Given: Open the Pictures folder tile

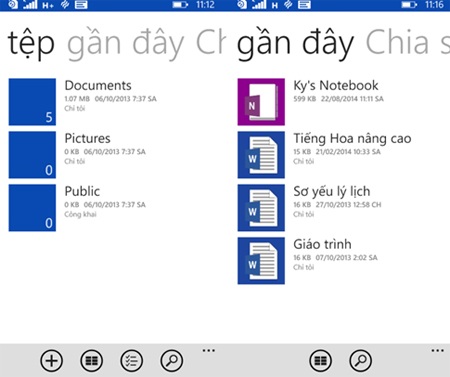Looking at the screenshot, I should (32, 155).
